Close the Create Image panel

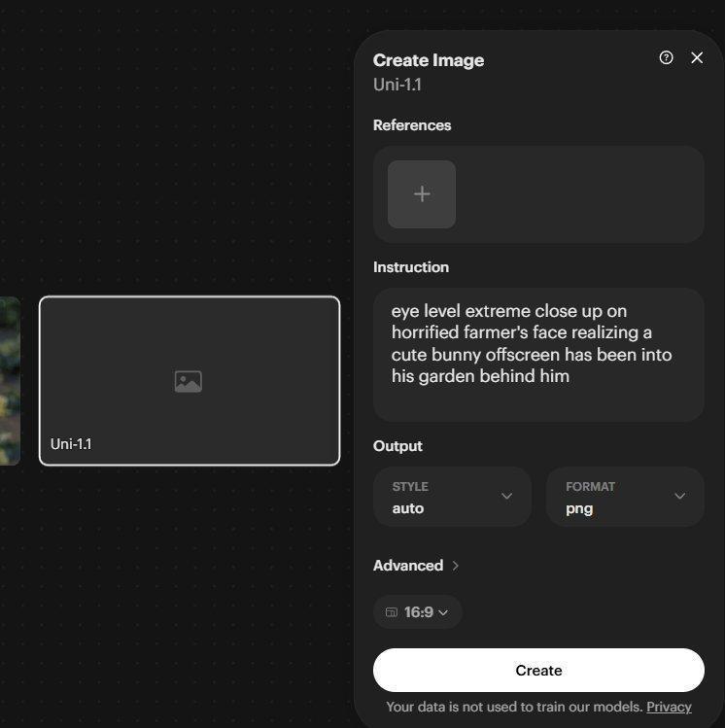[x=697, y=57]
